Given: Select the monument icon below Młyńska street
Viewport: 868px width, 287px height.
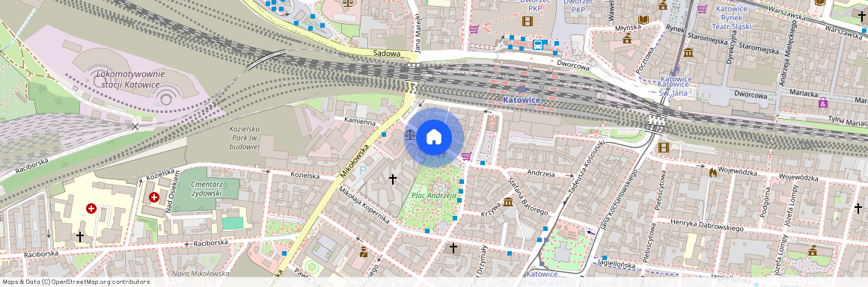Looking at the screenshot, I should (x=627, y=39).
